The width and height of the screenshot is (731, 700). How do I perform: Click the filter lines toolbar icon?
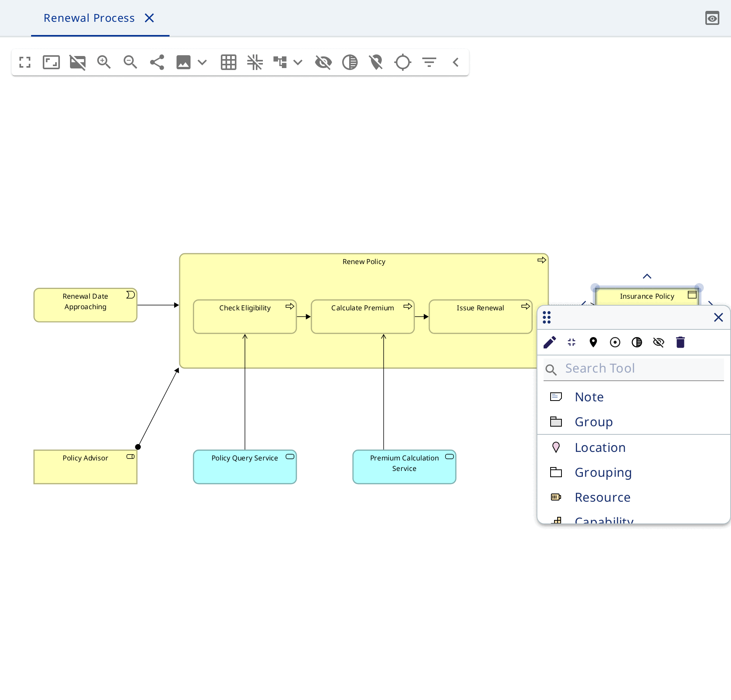pyautogui.click(x=429, y=62)
